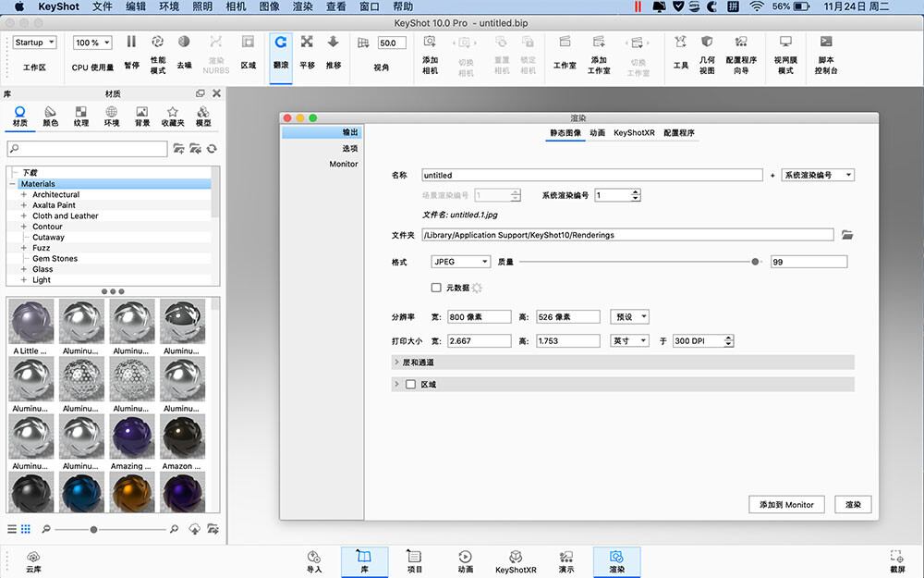Open the Animation (动画) bottom icon
This screenshot has width=924, height=578.
click(465, 561)
